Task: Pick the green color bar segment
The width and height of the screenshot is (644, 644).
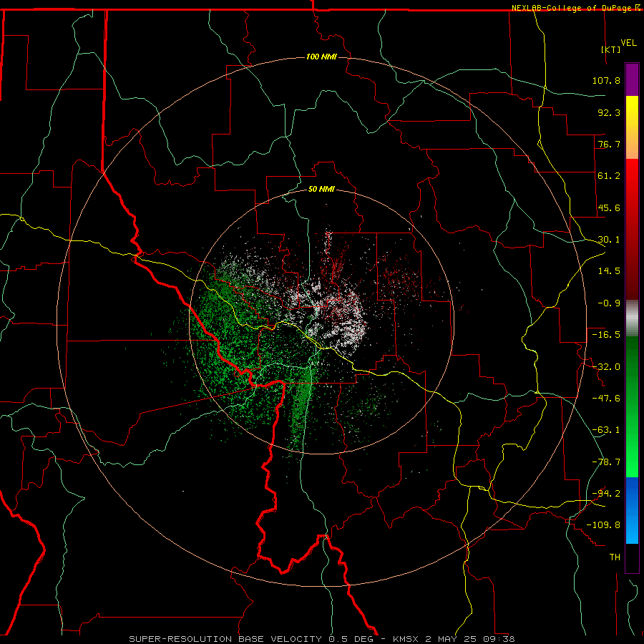Action: (632, 406)
